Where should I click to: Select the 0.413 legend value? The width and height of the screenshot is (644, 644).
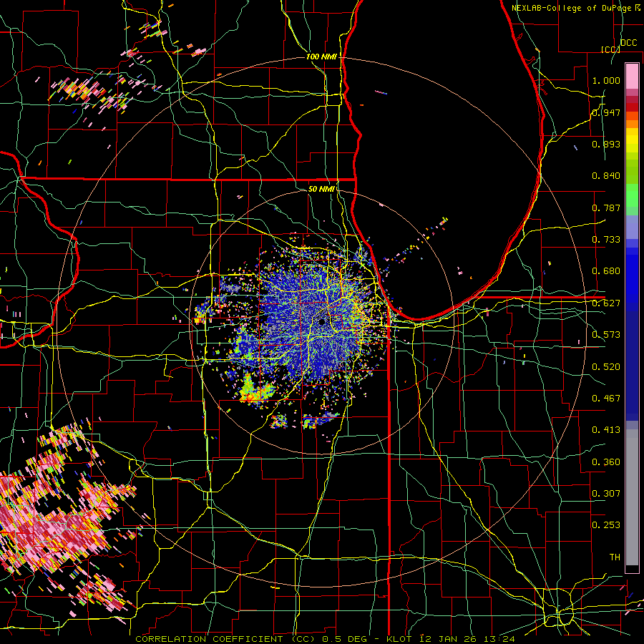(606, 430)
